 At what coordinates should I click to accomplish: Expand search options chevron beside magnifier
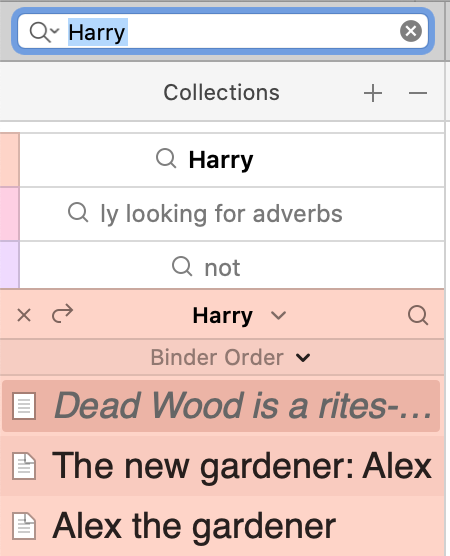55,31
